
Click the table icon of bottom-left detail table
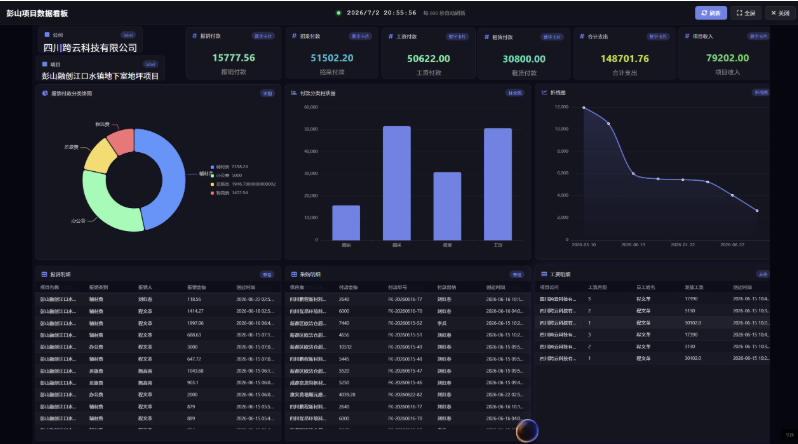coord(44,274)
